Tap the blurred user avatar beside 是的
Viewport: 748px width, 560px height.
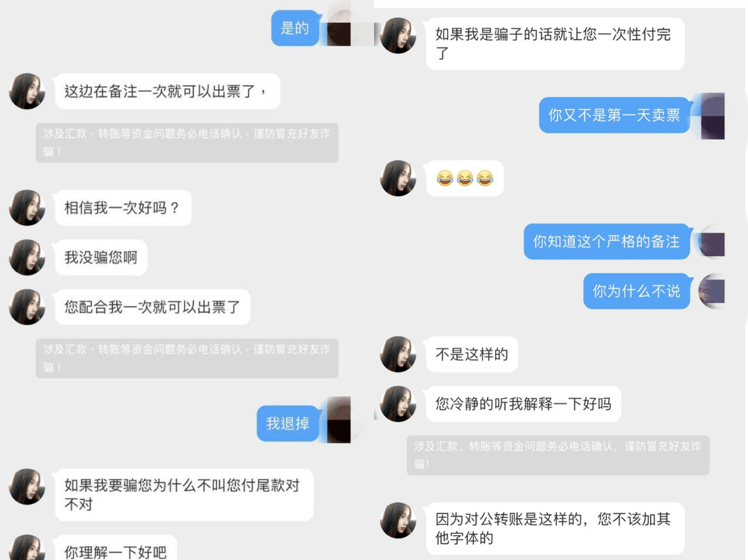(339, 28)
